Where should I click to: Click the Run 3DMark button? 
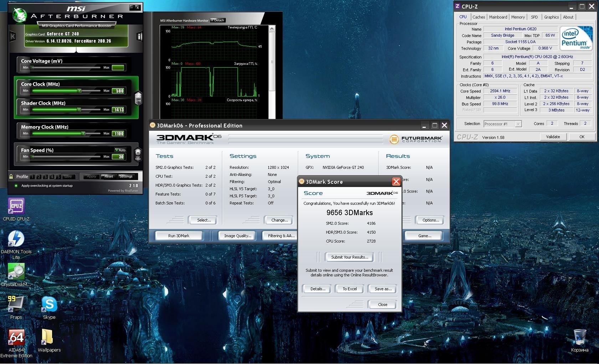[x=179, y=236]
